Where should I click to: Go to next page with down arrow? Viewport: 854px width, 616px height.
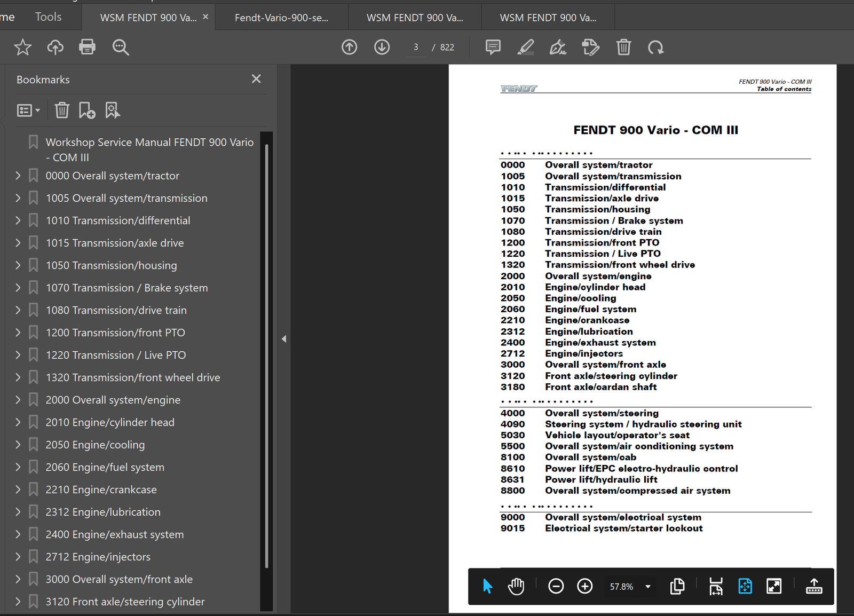[382, 47]
